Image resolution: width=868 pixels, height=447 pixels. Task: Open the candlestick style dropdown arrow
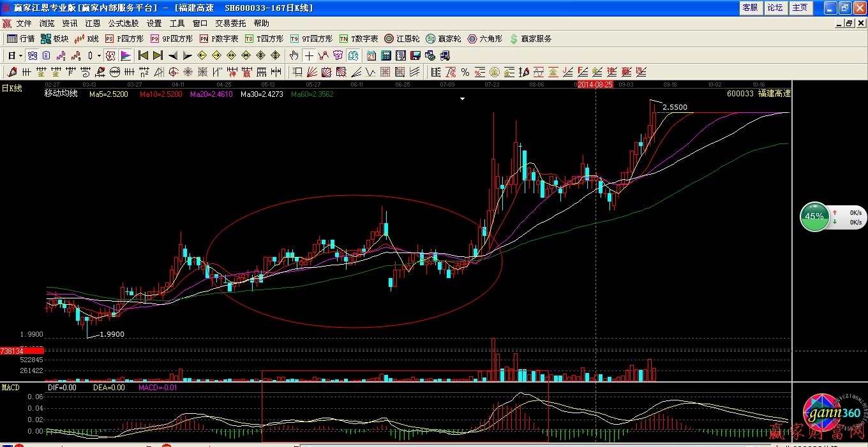(x=99, y=56)
